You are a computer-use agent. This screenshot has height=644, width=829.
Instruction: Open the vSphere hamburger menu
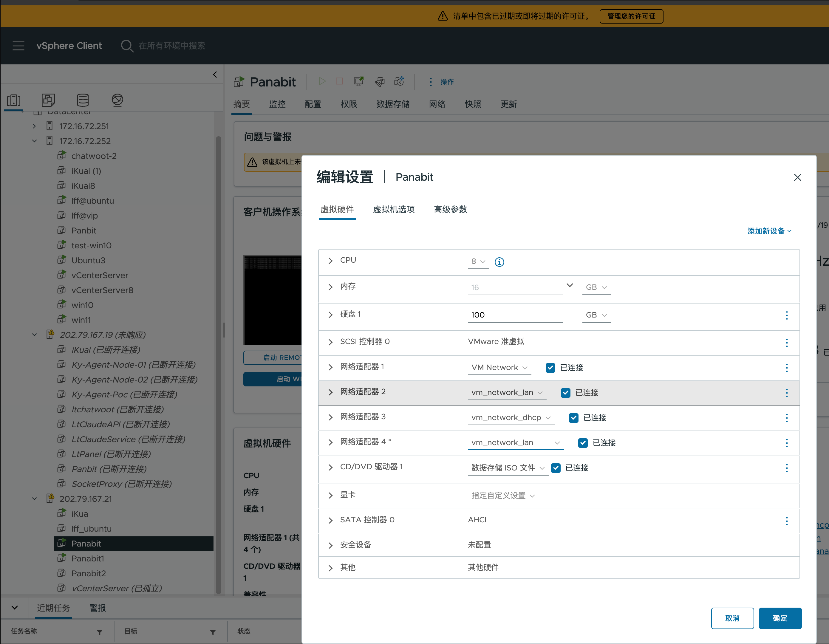click(x=18, y=46)
